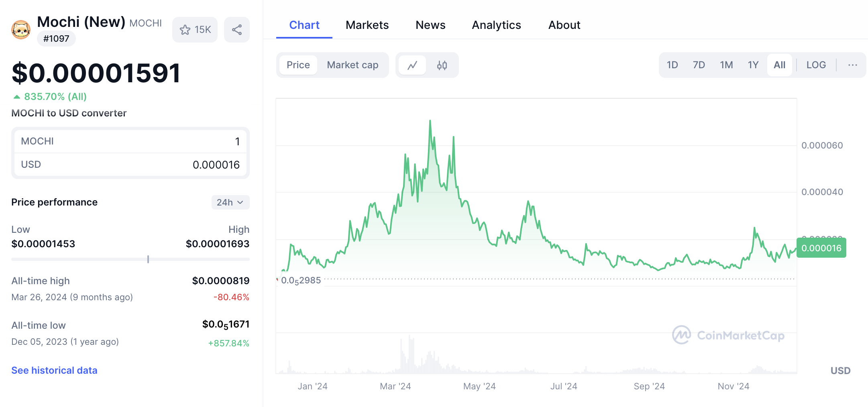Screen dimensions: 868x407
Task: Click the +857.84% percentage text
Action: point(229,343)
